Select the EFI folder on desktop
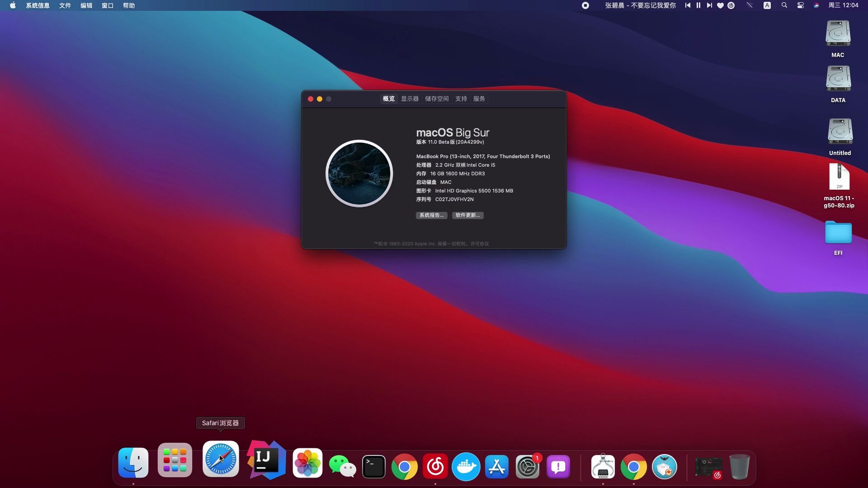This screenshot has width=868, height=488. coord(838,232)
